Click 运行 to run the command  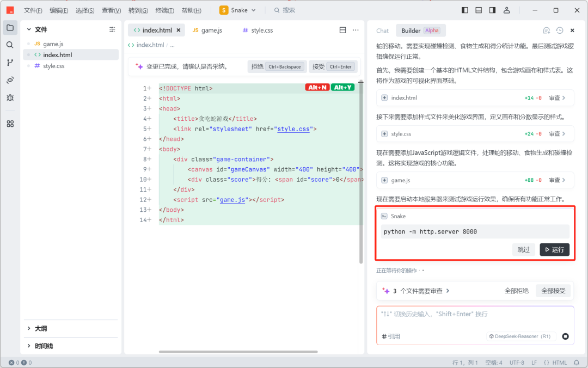555,250
